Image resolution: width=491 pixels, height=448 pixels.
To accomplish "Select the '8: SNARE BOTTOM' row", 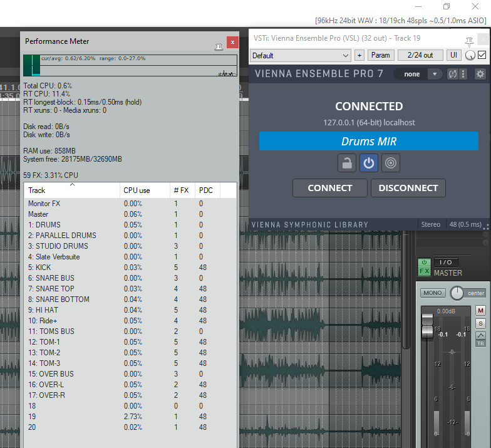I will [130, 300].
